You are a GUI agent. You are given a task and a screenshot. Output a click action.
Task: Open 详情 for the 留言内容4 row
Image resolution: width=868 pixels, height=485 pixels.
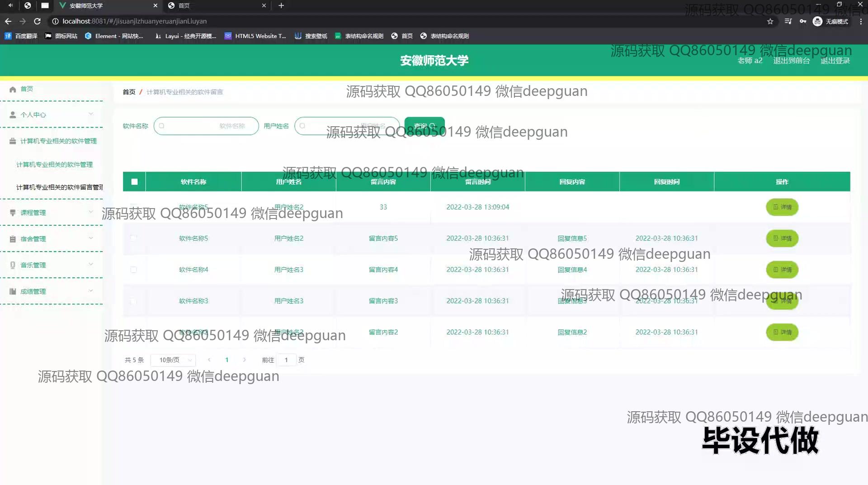(x=782, y=270)
